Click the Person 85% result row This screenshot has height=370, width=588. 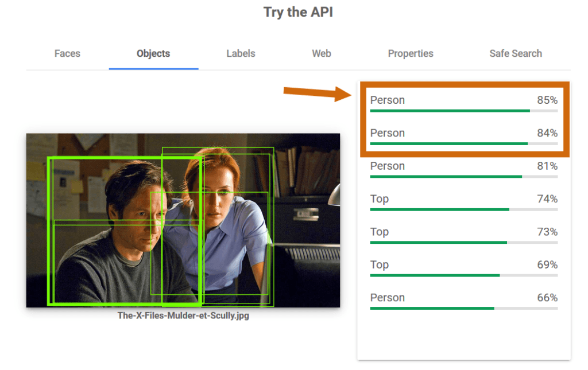[464, 103]
